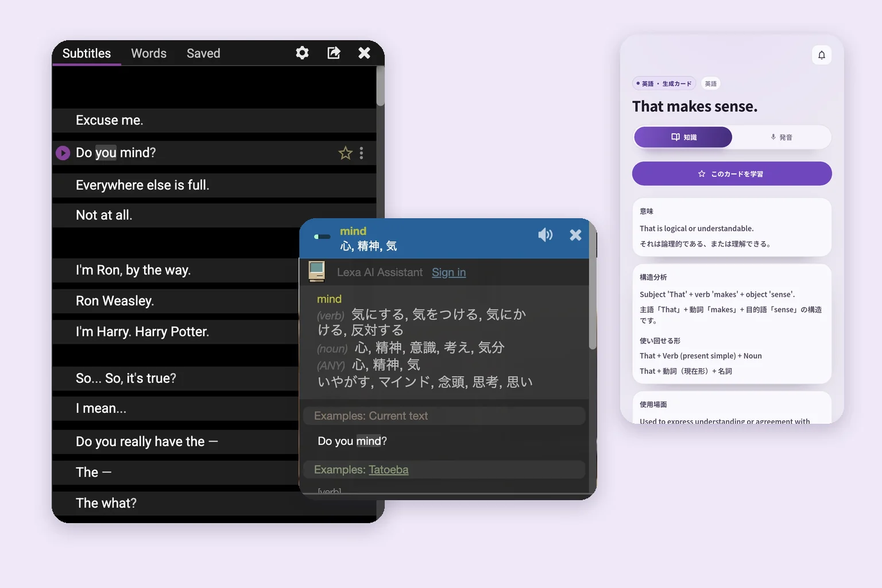Open the notification bell in flashcard app
This screenshot has width=882, height=588.
822,55
